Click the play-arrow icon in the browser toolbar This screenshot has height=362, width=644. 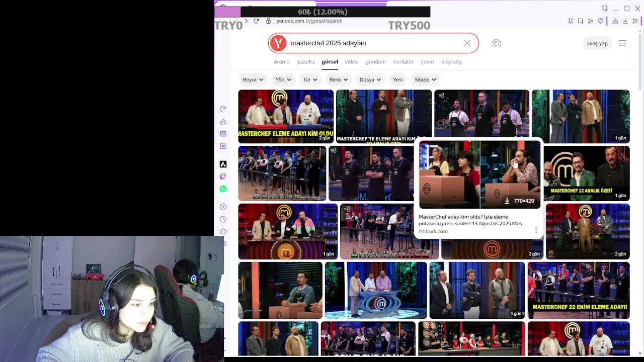pyautogui.click(x=590, y=21)
